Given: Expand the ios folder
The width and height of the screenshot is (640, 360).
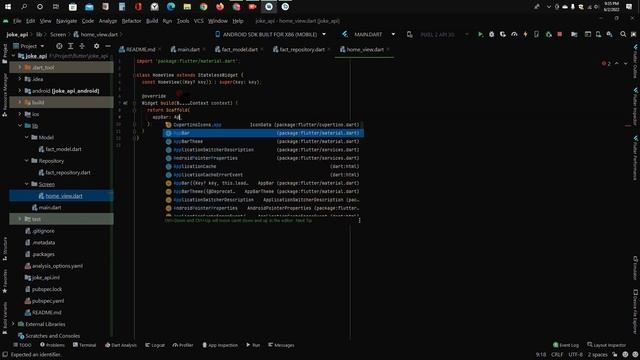Looking at the screenshot, I should pyautogui.click(x=20, y=114).
